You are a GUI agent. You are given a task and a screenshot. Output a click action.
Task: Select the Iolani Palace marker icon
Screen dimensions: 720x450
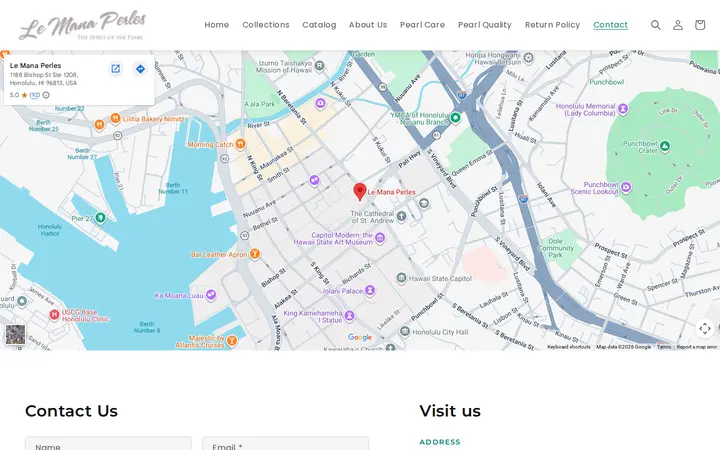pyautogui.click(x=370, y=291)
